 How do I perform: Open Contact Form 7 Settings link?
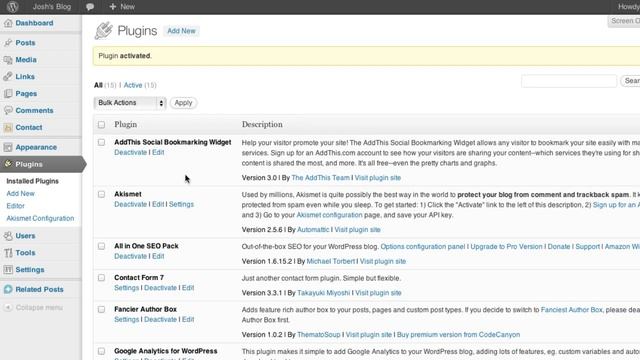click(x=127, y=288)
